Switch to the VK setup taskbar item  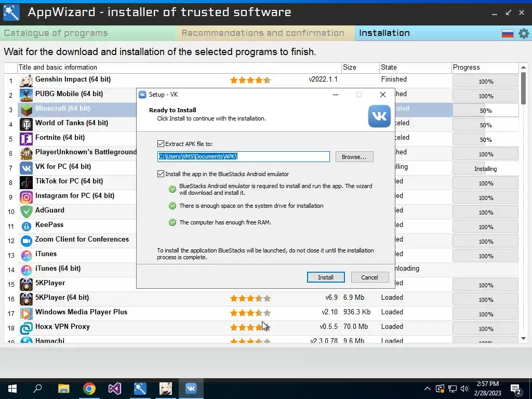point(191,389)
